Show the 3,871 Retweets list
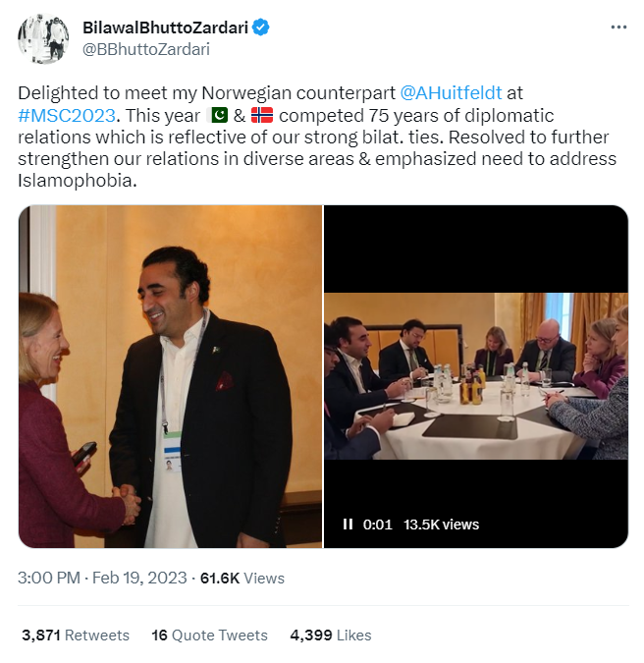Image resolution: width=644 pixels, height=663 pixels. click(x=76, y=635)
